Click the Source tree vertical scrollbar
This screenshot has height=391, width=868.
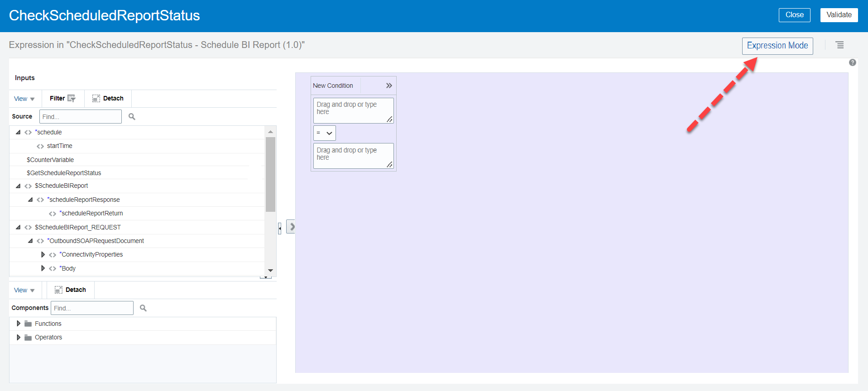pos(270,174)
